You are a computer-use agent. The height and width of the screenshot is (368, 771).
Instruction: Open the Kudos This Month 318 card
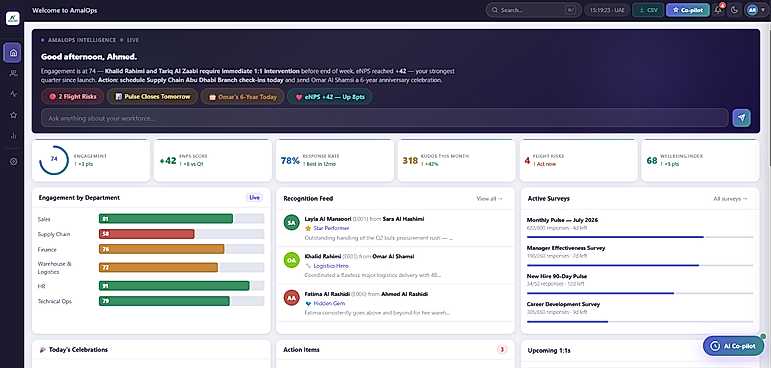click(457, 160)
